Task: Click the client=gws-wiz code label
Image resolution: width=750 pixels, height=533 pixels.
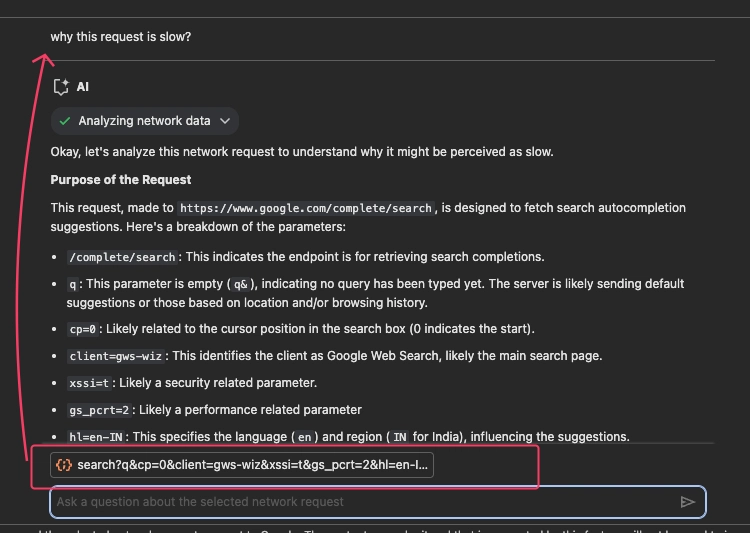Action: (116, 356)
